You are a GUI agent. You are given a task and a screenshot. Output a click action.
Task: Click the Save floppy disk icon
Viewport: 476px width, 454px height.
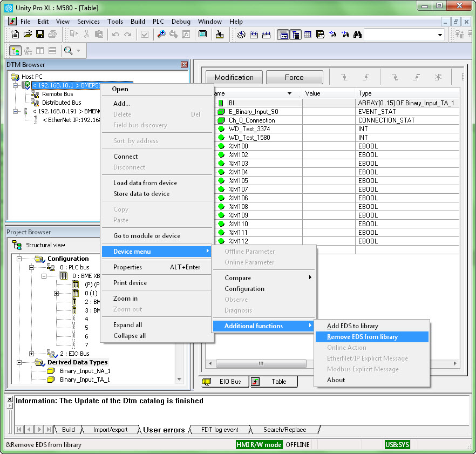click(x=40, y=35)
